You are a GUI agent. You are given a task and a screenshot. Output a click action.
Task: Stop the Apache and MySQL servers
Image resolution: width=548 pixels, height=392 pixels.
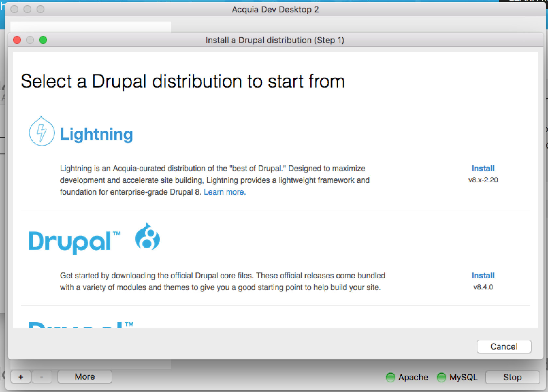[x=512, y=377]
